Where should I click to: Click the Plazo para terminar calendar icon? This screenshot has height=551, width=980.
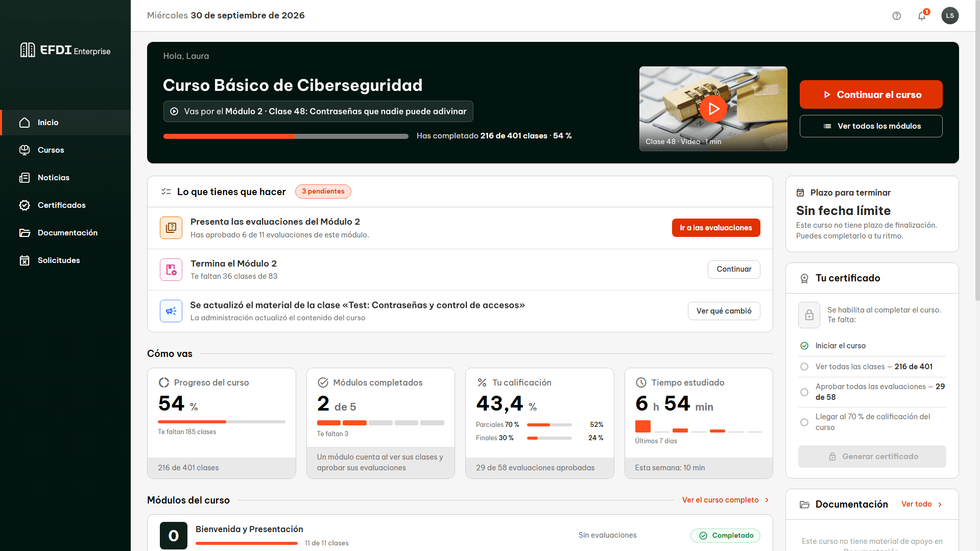800,193
